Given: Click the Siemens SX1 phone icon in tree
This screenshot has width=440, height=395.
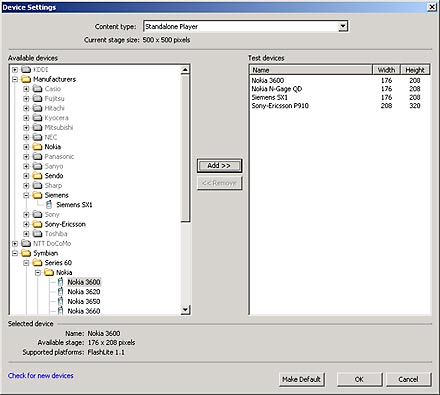Looking at the screenshot, I should point(49,205).
